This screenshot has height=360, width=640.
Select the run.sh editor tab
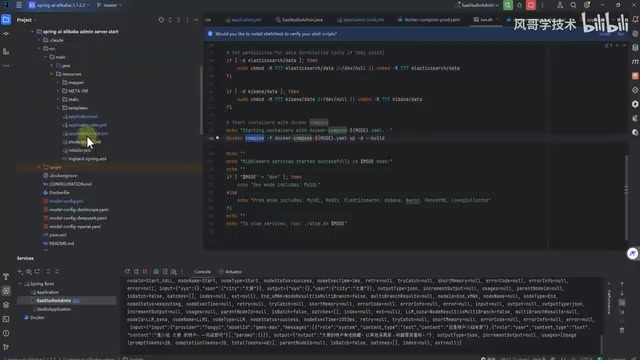click(x=486, y=20)
